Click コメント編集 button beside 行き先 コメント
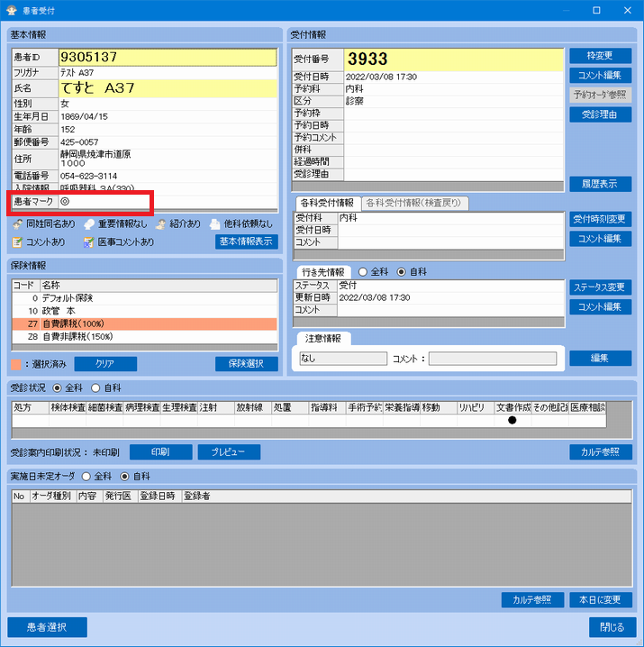 600,307
